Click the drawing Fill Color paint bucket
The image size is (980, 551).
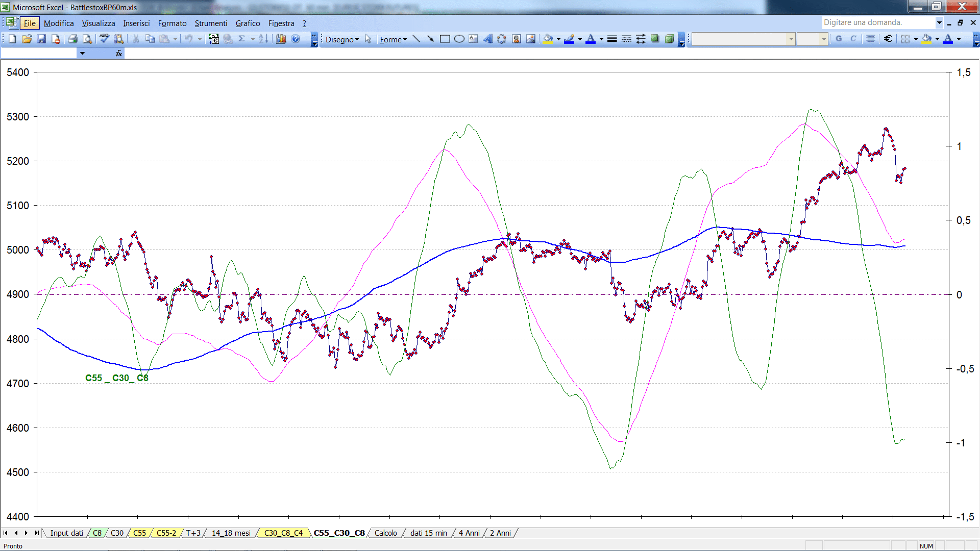point(548,39)
